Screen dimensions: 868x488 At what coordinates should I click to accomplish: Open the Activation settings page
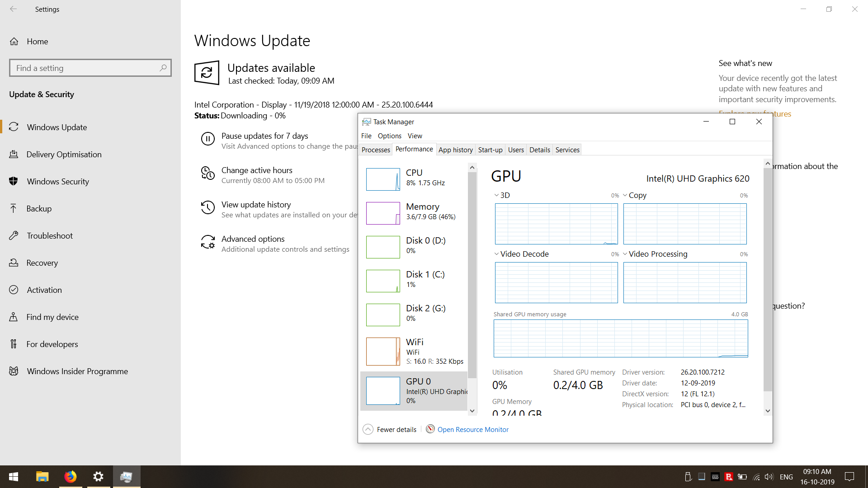90,290
